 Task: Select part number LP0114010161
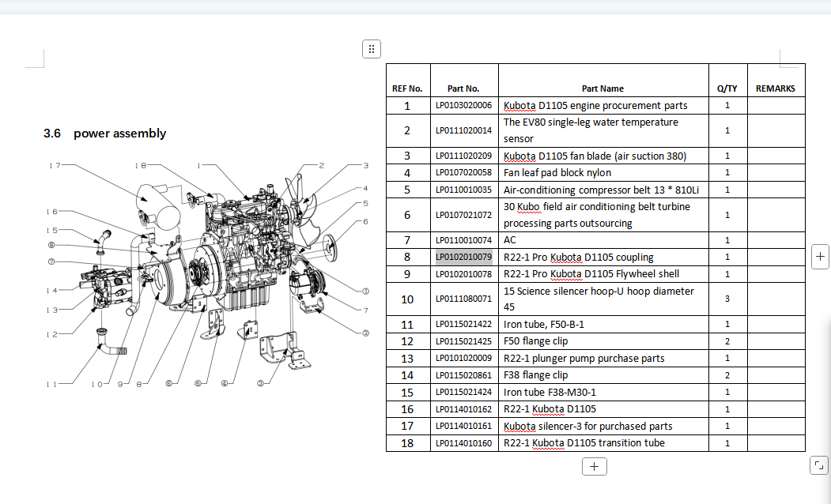coord(463,426)
